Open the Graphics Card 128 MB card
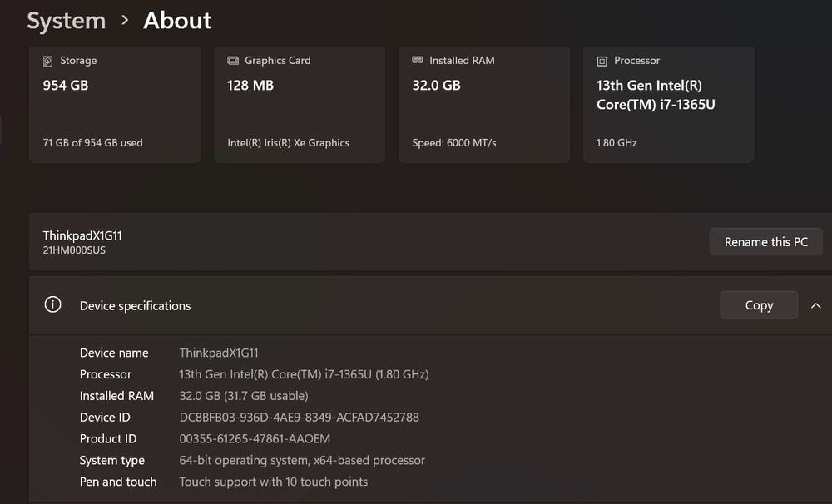 pos(300,104)
